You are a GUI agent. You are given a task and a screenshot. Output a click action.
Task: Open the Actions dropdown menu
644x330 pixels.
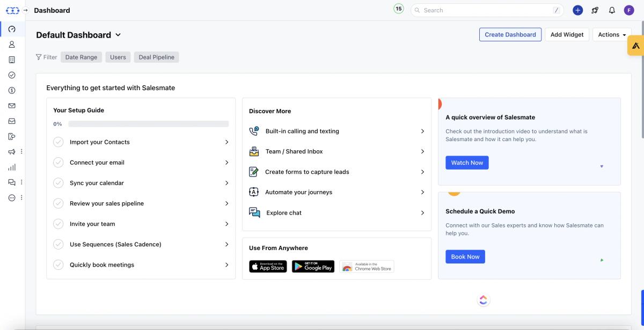(x=612, y=34)
